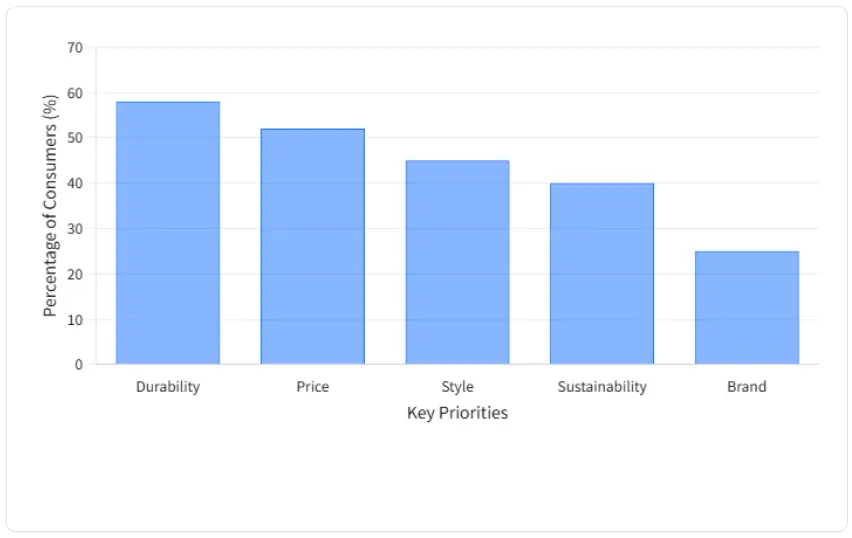Select the Price bar
The image size is (852, 538).
tap(312, 246)
